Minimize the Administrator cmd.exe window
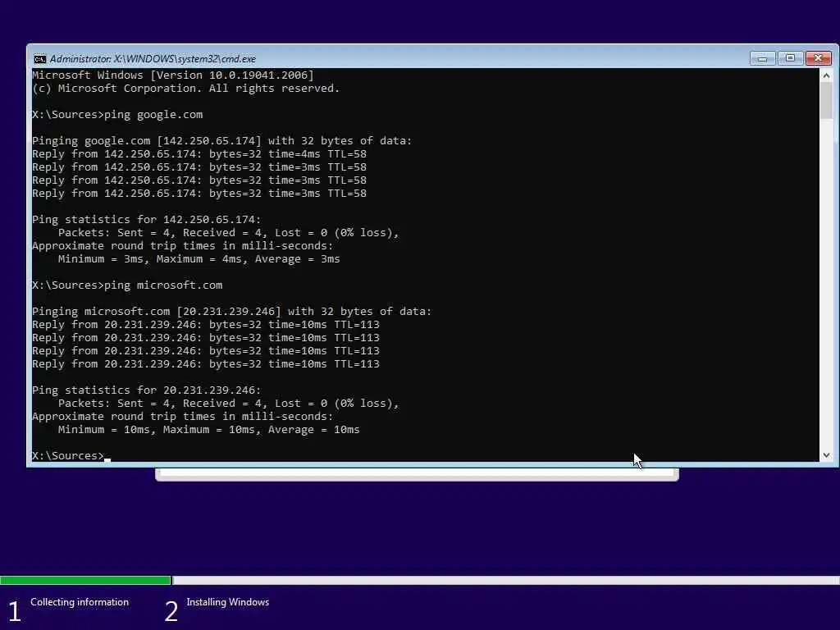 tap(762, 58)
